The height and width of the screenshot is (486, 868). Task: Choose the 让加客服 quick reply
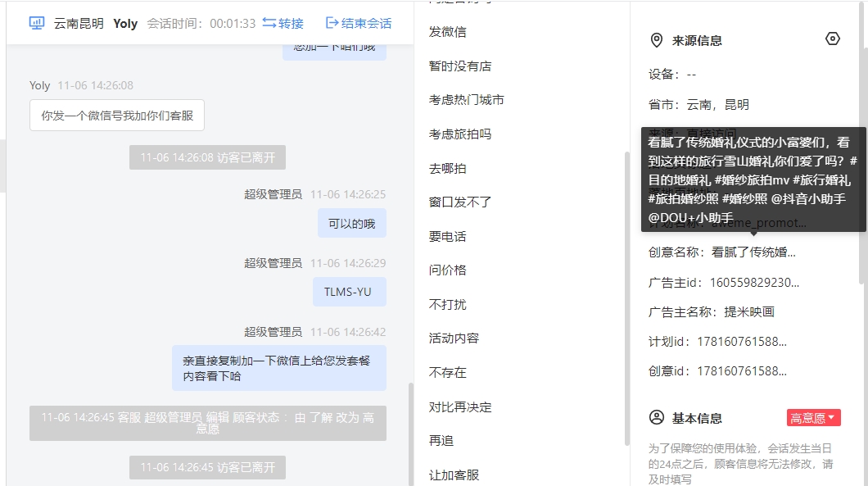click(x=454, y=475)
